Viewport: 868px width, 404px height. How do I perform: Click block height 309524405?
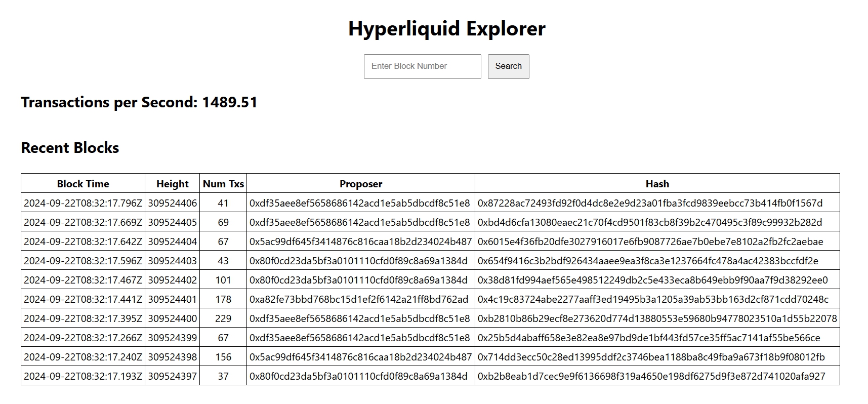point(173,222)
